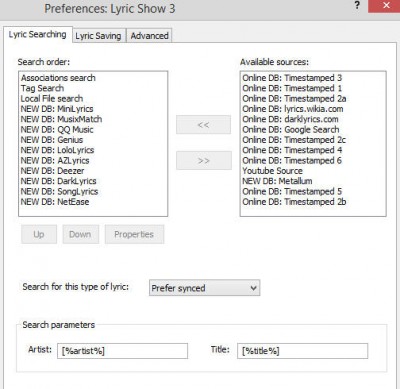Viewport: 400px width, 389px height.
Task: Select NEW DB: Metallum in available sources
Action: pyautogui.click(x=277, y=181)
